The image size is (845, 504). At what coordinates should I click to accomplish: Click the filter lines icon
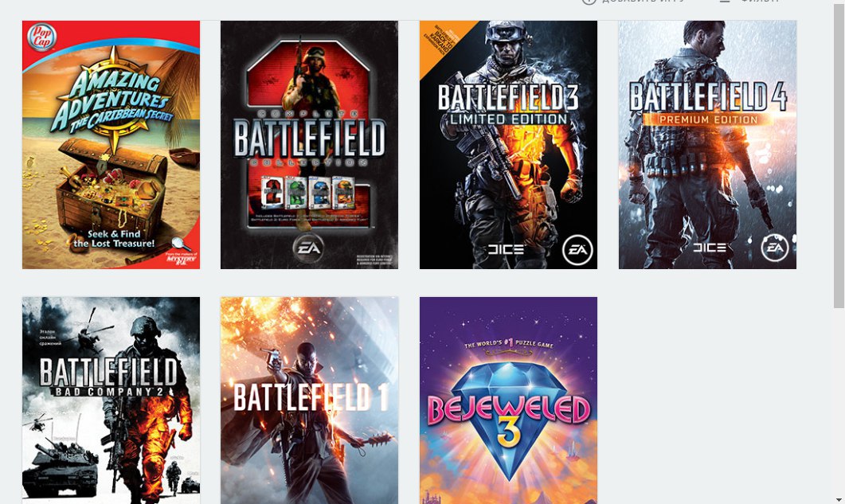(725, 2)
